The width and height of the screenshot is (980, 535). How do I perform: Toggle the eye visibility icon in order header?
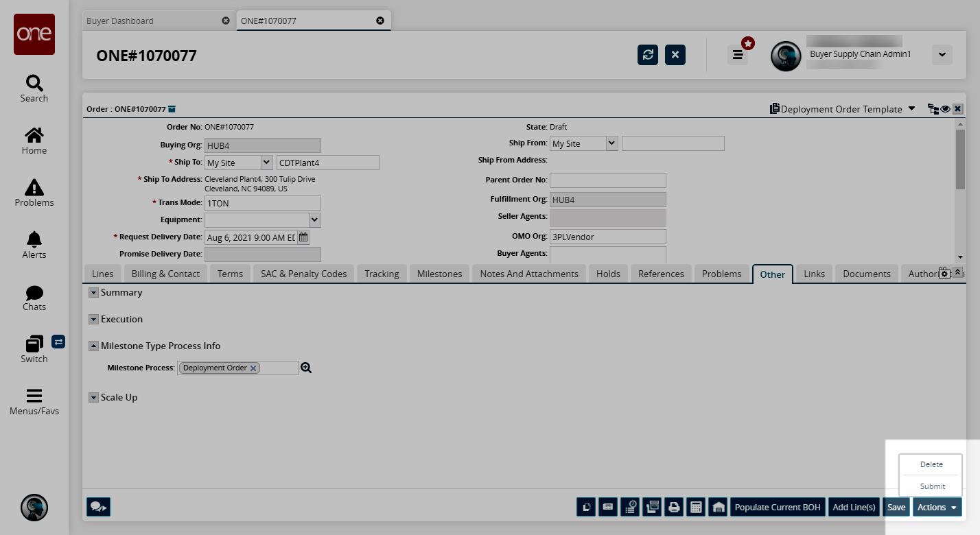click(945, 109)
